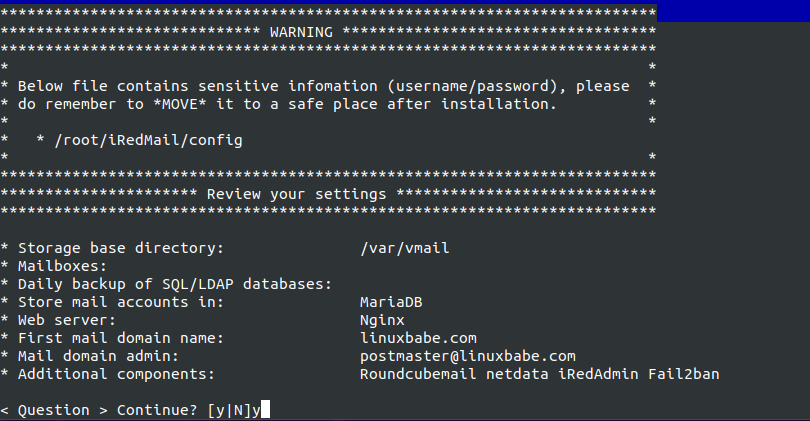Click the /var/vmail directory value

[x=400, y=247]
